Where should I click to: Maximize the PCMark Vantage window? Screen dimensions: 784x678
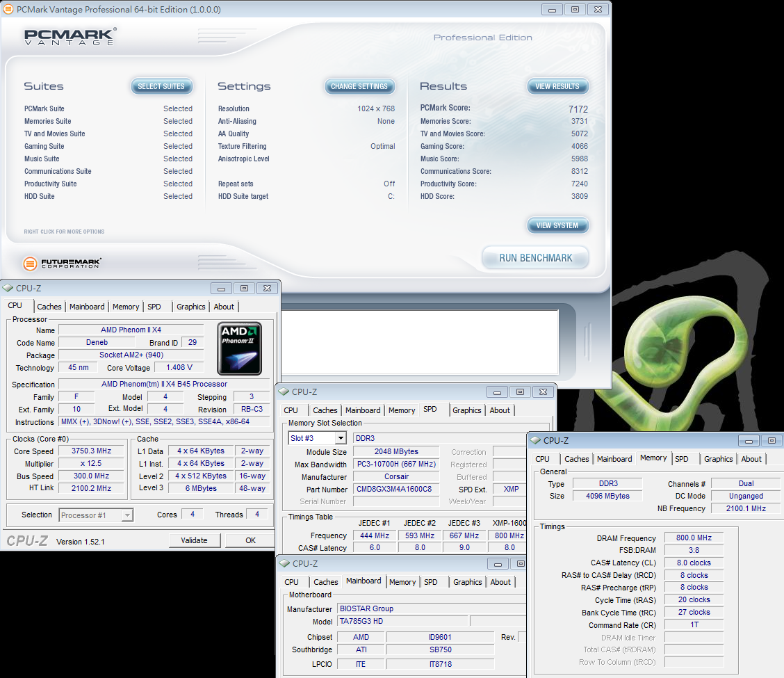[575, 10]
